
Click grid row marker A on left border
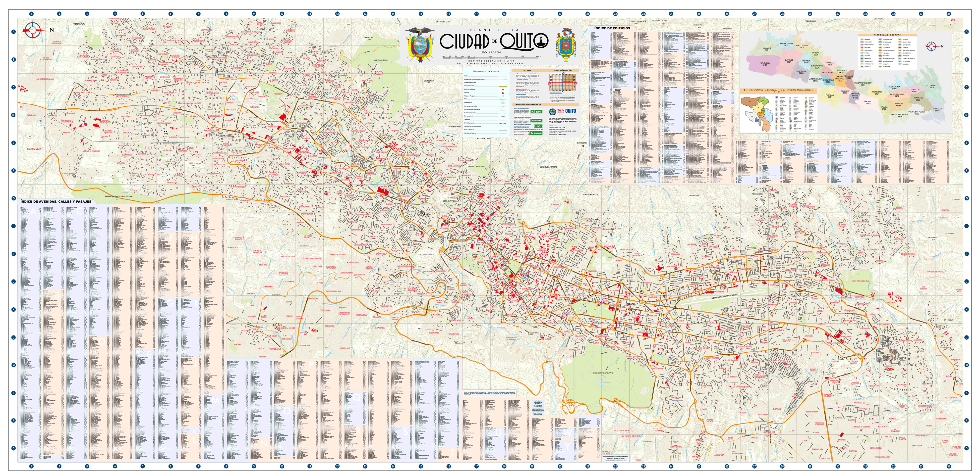[13, 32]
